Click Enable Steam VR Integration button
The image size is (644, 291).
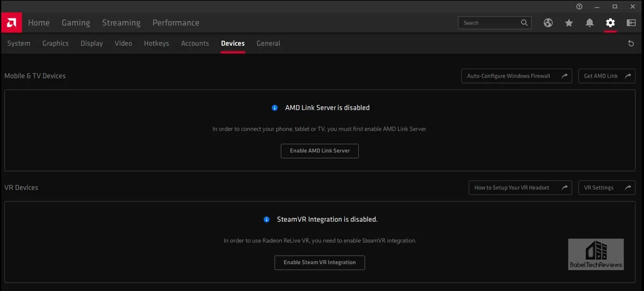click(320, 263)
